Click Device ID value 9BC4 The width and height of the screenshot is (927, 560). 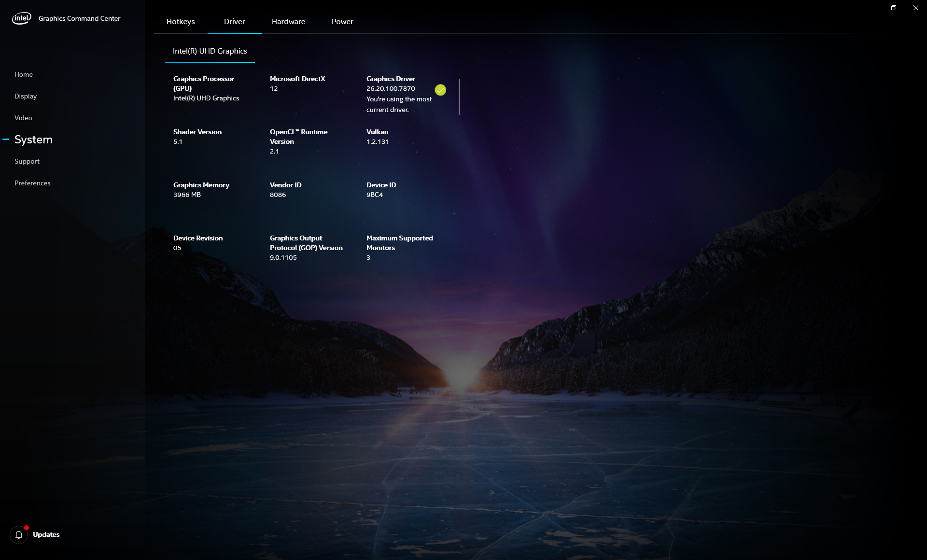point(375,195)
